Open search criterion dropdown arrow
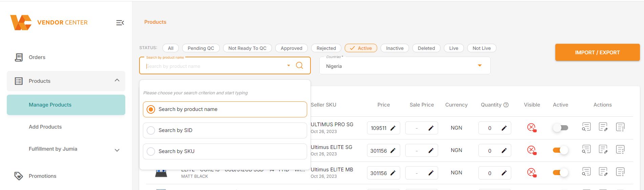This screenshot has width=644, height=190. pos(288,65)
